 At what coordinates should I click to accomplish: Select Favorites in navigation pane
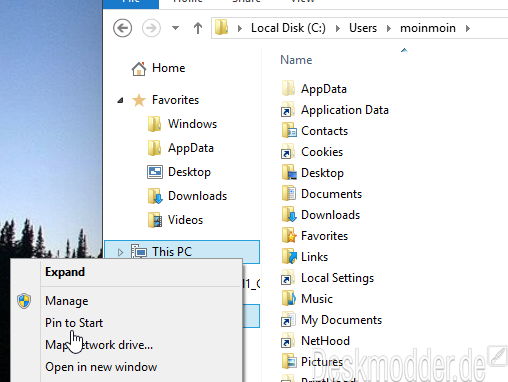[175, 100]
